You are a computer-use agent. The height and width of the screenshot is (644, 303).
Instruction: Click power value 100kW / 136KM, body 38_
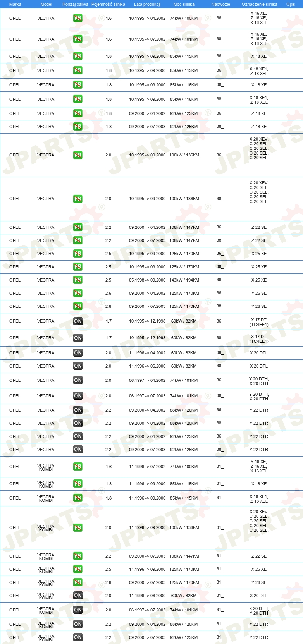(184, 199)
